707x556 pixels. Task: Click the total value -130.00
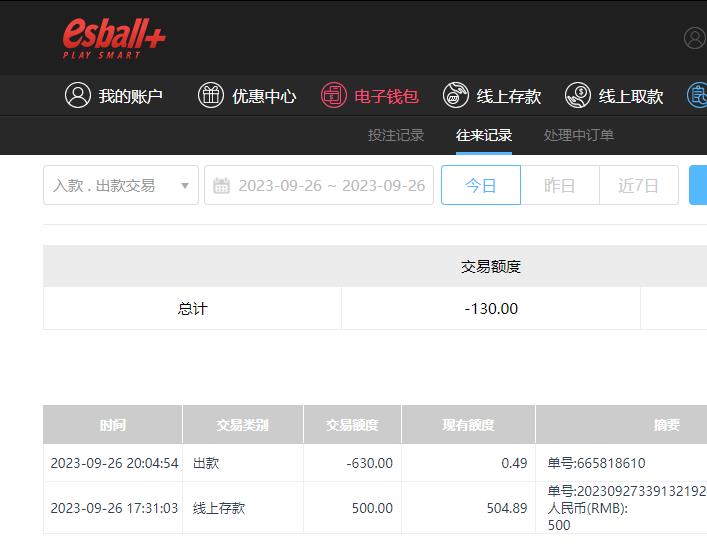coord(491,308)
